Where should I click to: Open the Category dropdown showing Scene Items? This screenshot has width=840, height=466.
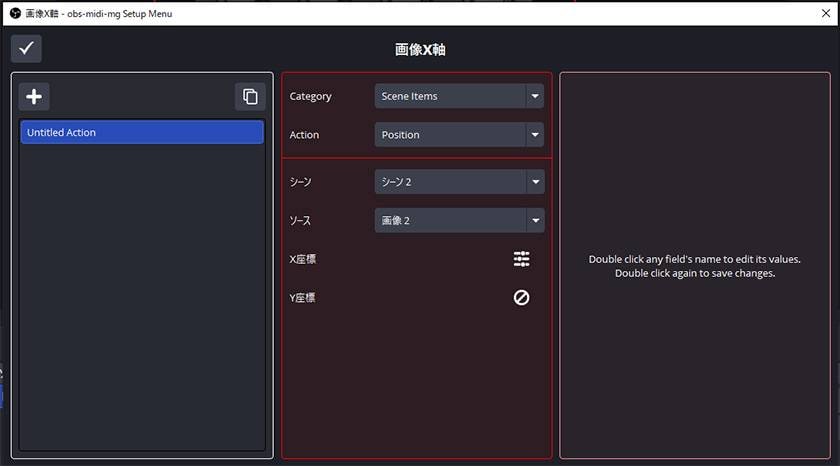pos(459,96)
